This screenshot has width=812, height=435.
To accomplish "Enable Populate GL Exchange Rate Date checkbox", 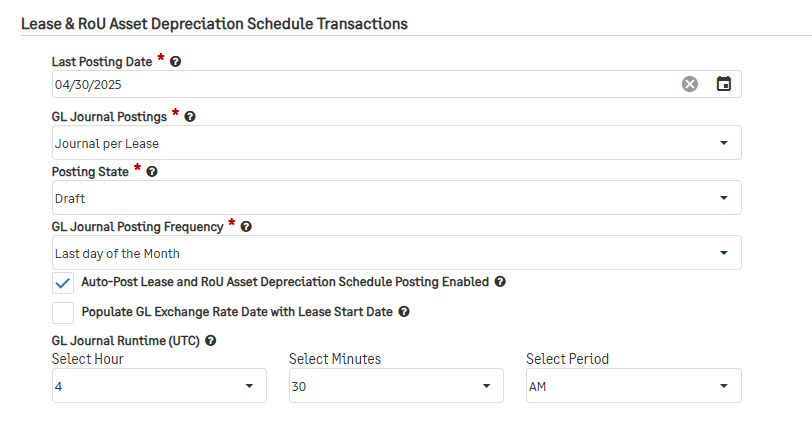I will coord(63,313).
